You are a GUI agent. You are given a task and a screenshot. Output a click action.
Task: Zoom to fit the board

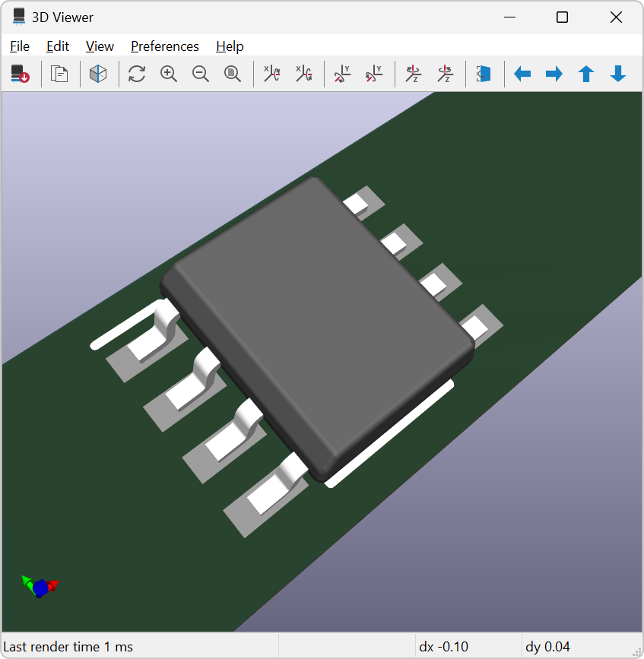coord(233,74)
